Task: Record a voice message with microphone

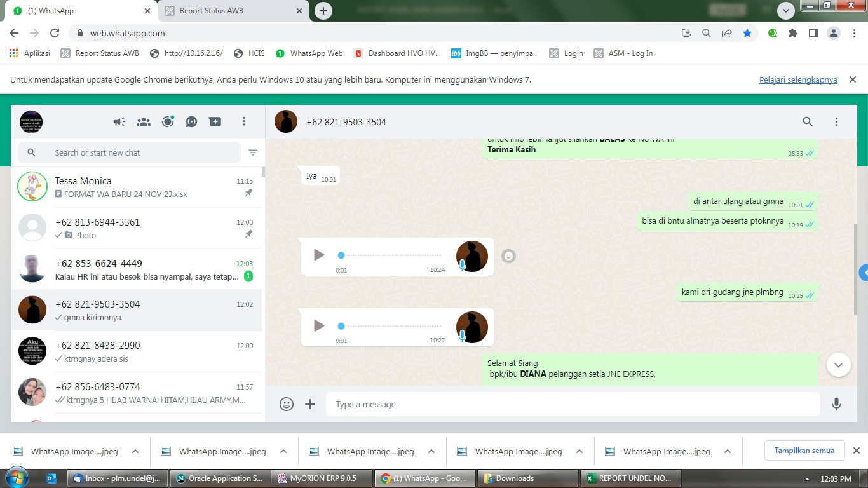Action: pyautogui.click(x=836, y=404)
